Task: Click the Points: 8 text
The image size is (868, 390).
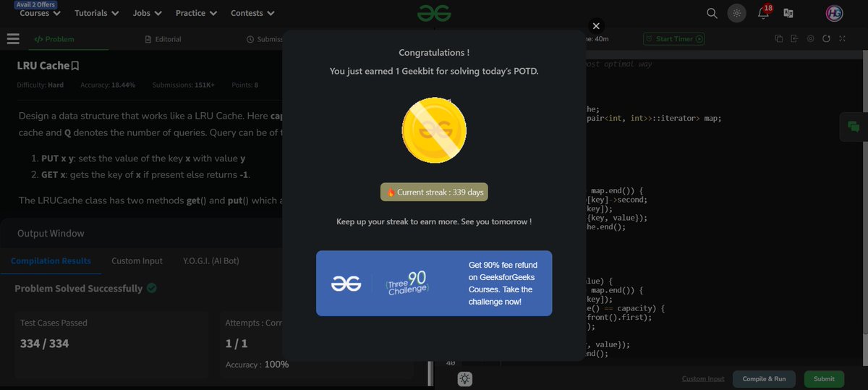Action: coord(245,85)
